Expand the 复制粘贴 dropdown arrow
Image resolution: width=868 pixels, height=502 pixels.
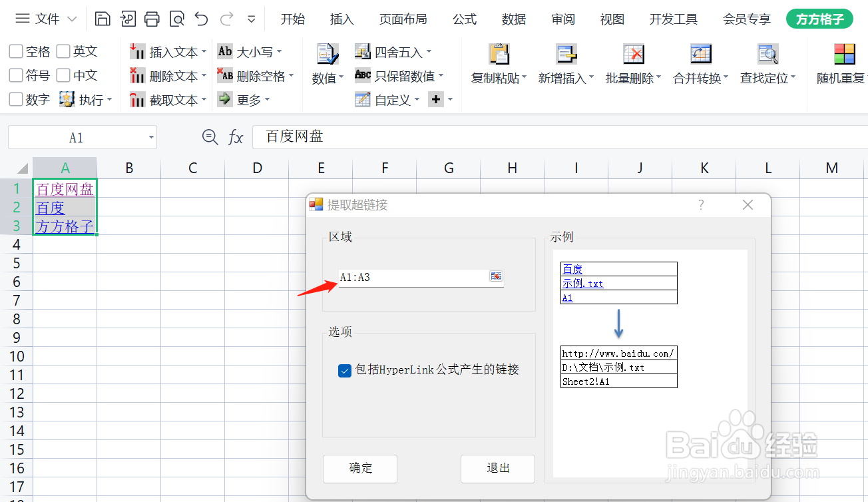click(x=524, y=78)
